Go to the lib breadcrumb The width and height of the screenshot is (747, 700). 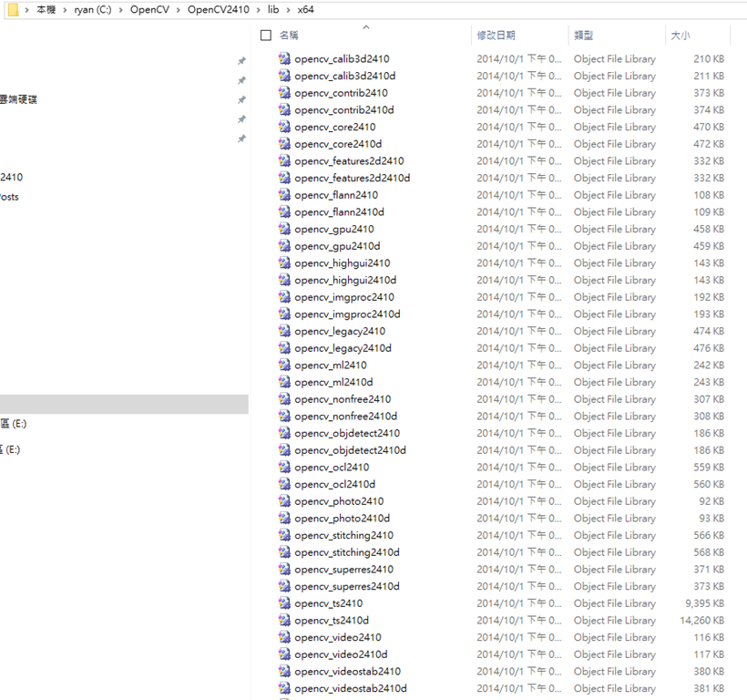point(273,9)
